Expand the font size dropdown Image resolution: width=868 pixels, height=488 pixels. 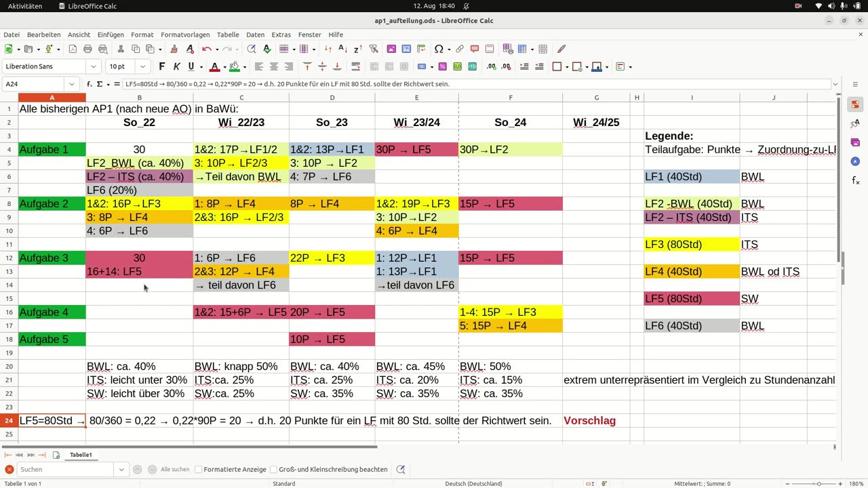(142, 66)
